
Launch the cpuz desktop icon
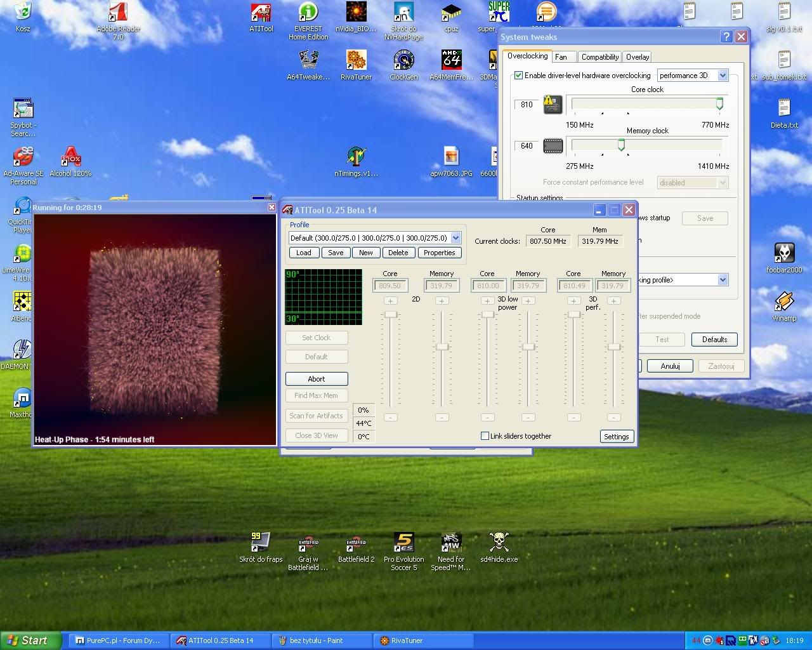click(451, 17)
